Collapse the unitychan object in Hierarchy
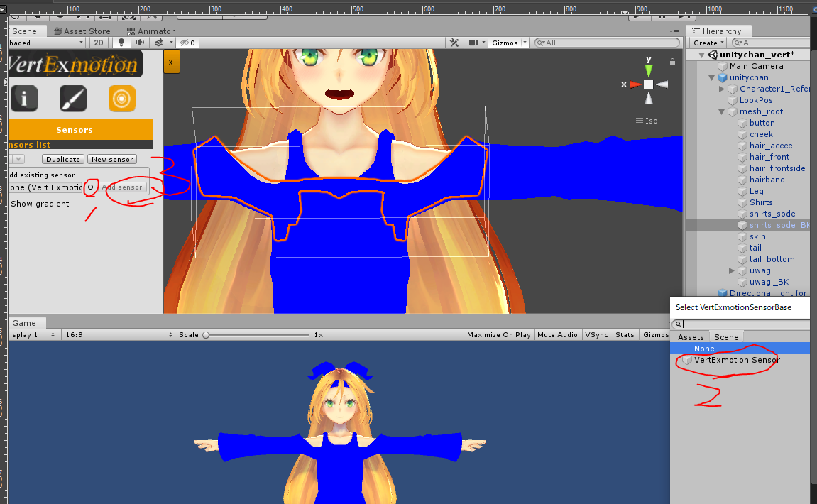The width and height of the screenshot is (817, 504). 711,77
